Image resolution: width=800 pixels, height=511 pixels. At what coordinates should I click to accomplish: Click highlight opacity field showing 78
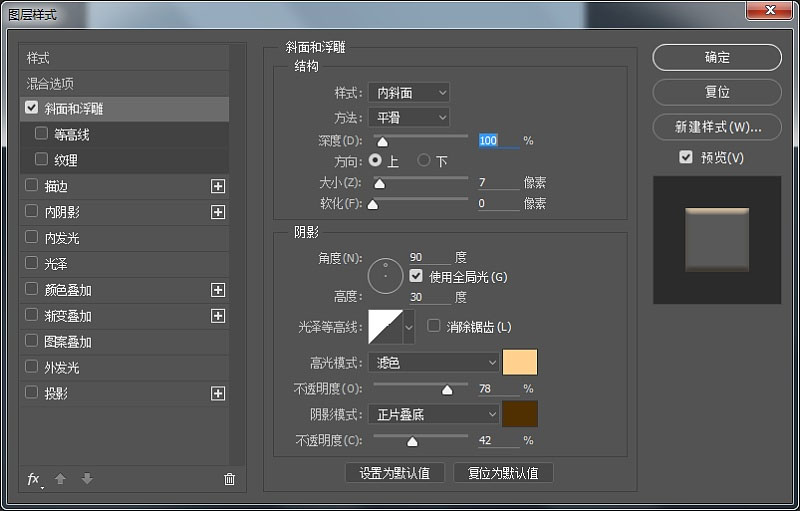tap(498, 389)
